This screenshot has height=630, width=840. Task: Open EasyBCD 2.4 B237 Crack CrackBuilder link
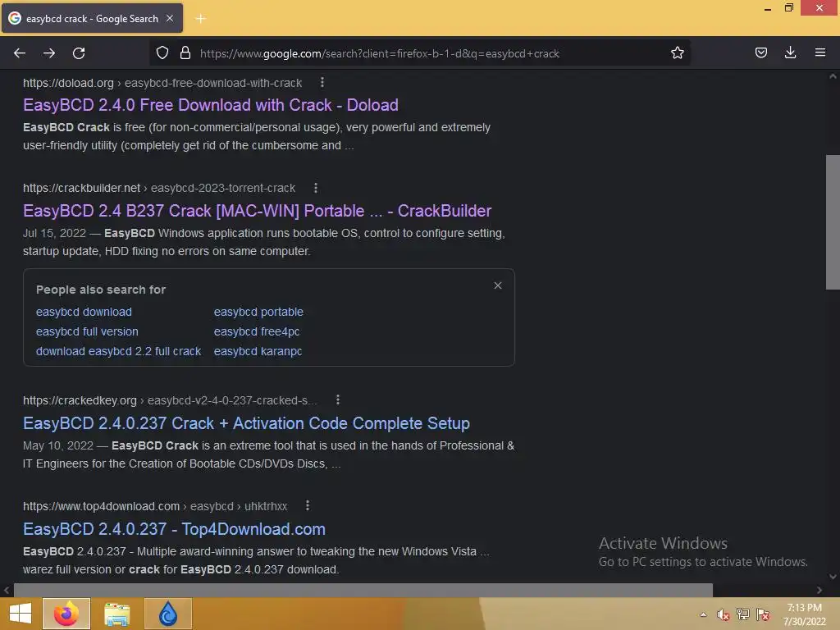pyautogui.click(x=257, y=211)
